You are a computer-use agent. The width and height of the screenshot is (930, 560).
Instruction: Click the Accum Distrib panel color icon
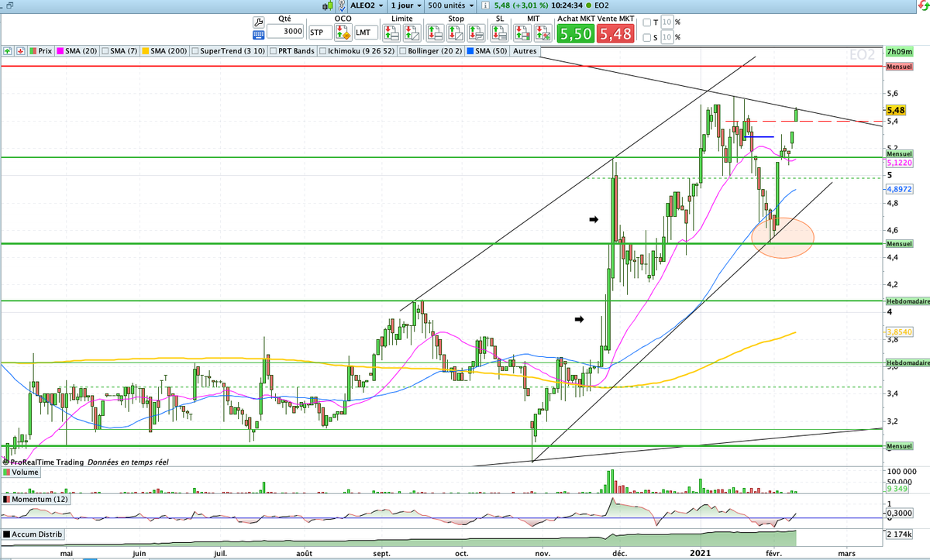pyautogui.click(x=7, y=534)
